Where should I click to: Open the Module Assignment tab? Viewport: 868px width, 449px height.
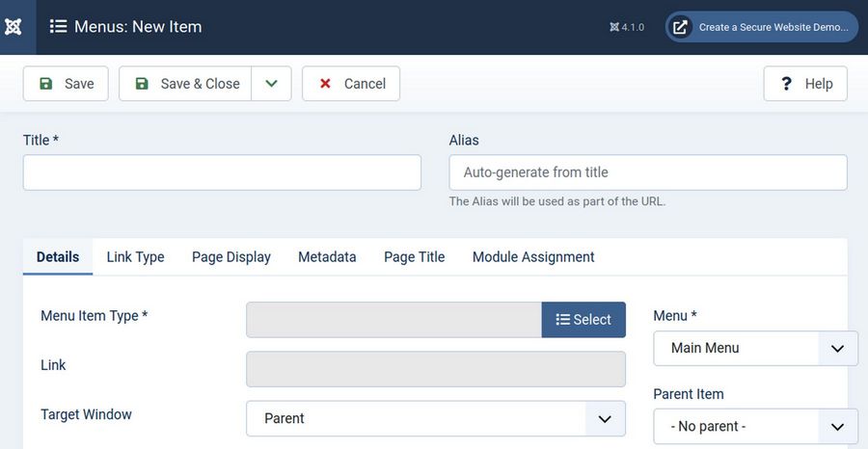pos(533,257)
